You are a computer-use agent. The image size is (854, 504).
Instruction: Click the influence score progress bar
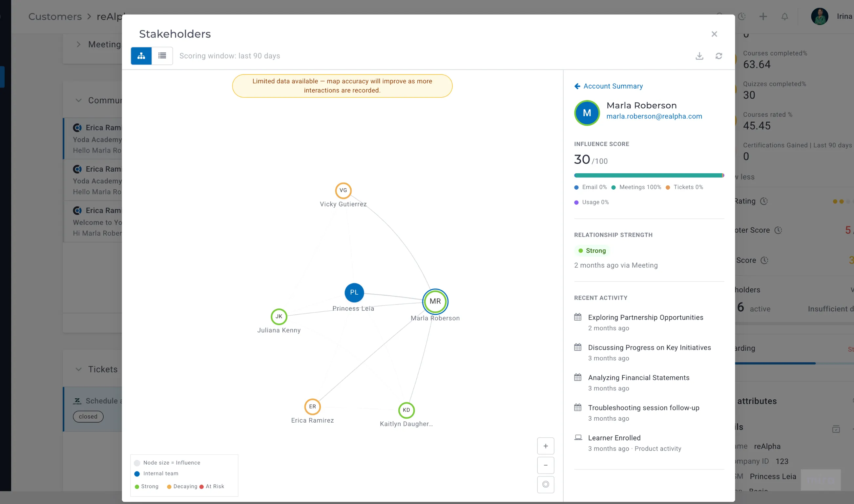click(x=649, y=176)
